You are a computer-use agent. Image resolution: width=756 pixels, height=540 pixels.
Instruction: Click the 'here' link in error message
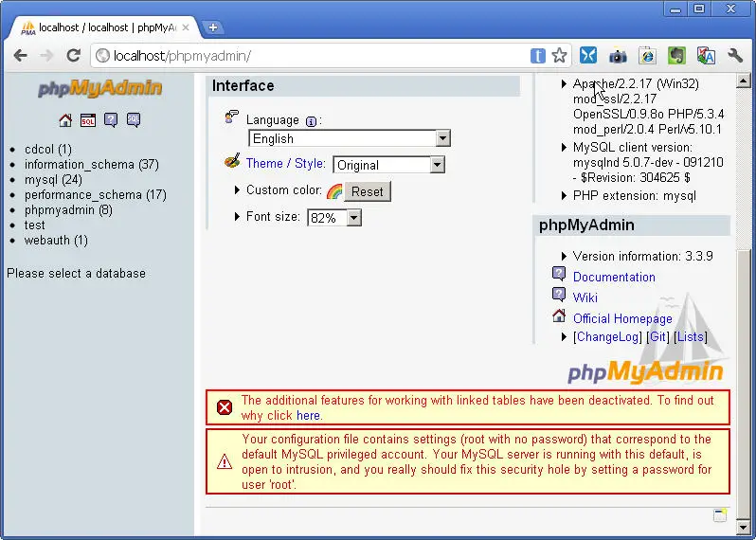[x=308, y=416]
